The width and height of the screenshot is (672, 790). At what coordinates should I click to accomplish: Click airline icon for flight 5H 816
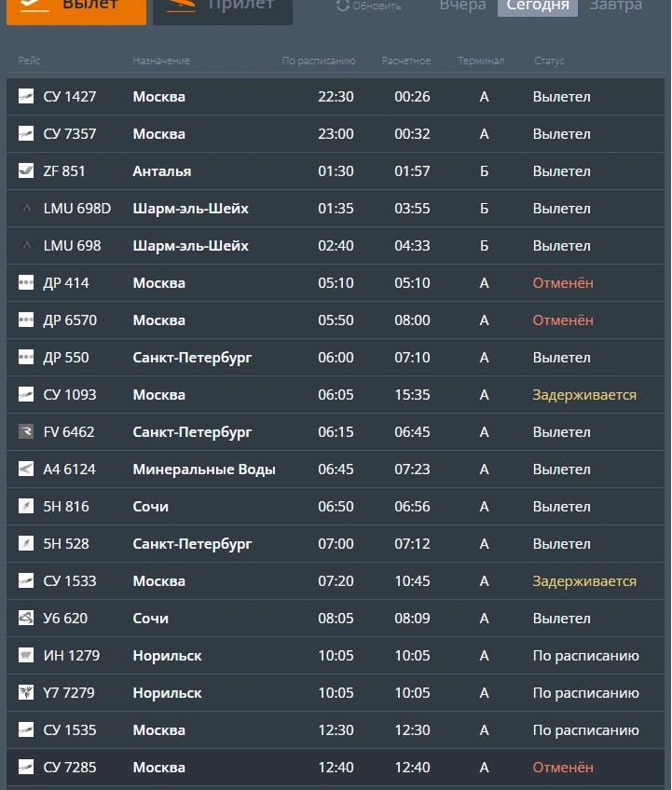pyautogui.click(x=26, y=506)
